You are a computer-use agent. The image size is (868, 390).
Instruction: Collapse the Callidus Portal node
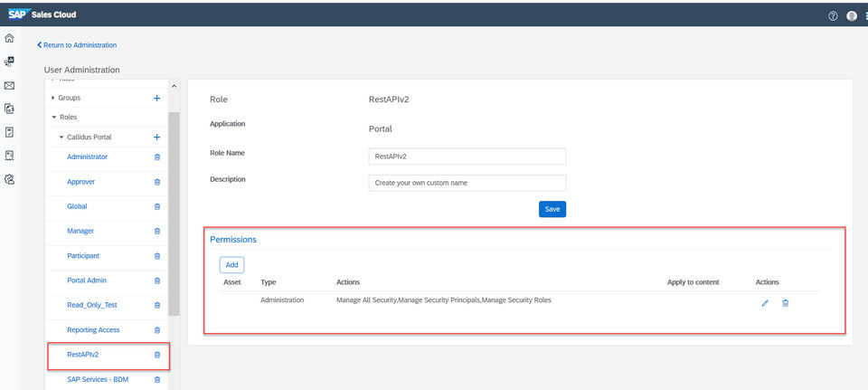(x=61, y=138)
